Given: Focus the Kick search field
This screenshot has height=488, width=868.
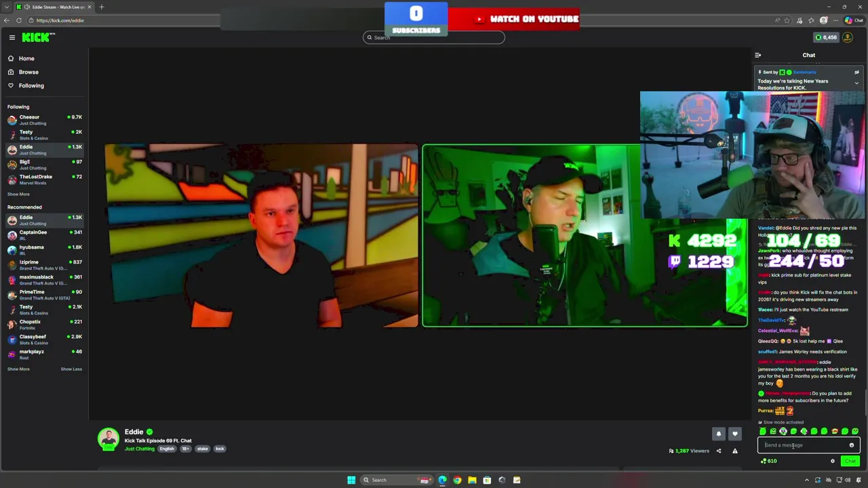Looking at the screenshot, I should [x=434, y=37].
